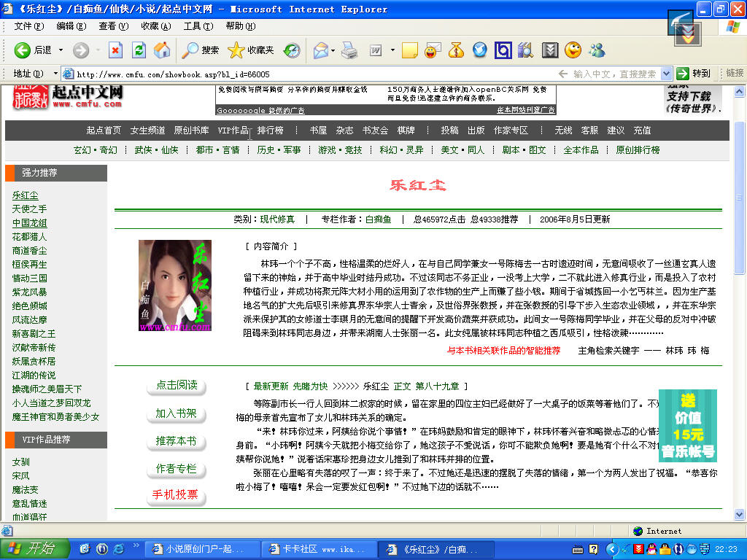The image size is (747, 560).
Task: Click the 乐红尘 book cover thumbnail
Action: pos(175,286)
